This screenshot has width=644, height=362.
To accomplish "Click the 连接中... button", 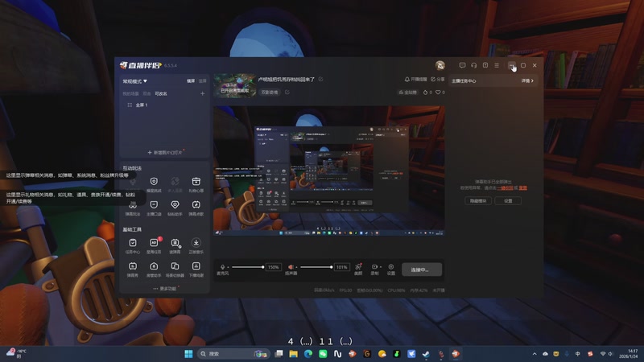I will pyautogui.click(x=422, y=269).
